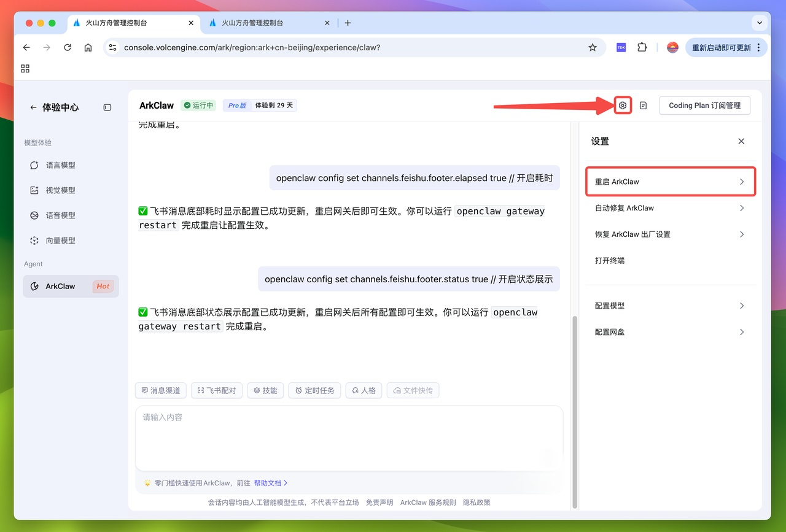786x532 pixels.
Task: Click the 人格 persona chip
Action: click(364, 390)
